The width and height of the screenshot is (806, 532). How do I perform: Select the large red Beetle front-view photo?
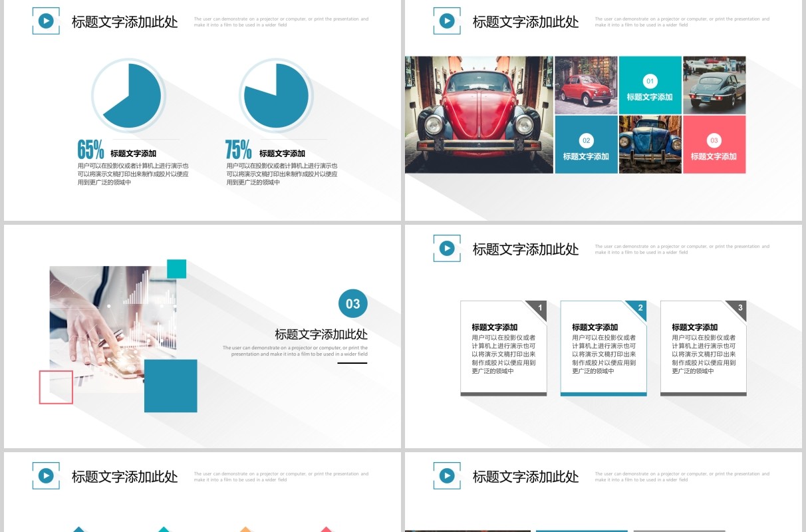pos(479,115)
